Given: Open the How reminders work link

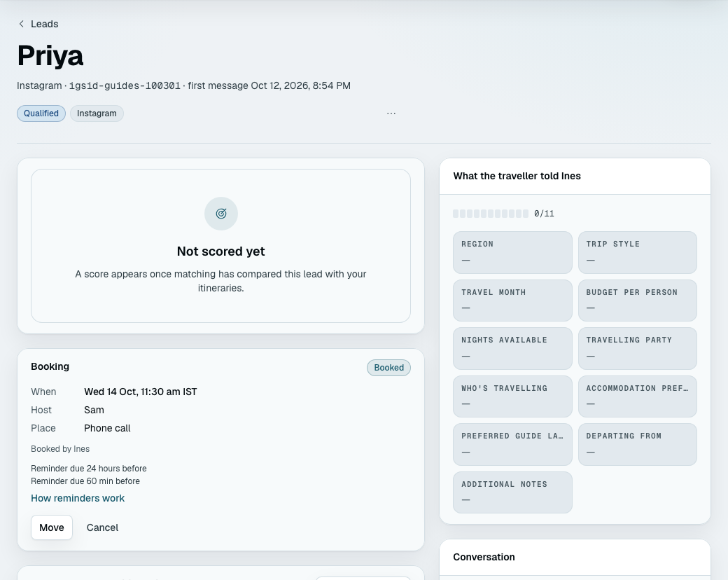Looking at the screenshot, I should click(78, 498).
